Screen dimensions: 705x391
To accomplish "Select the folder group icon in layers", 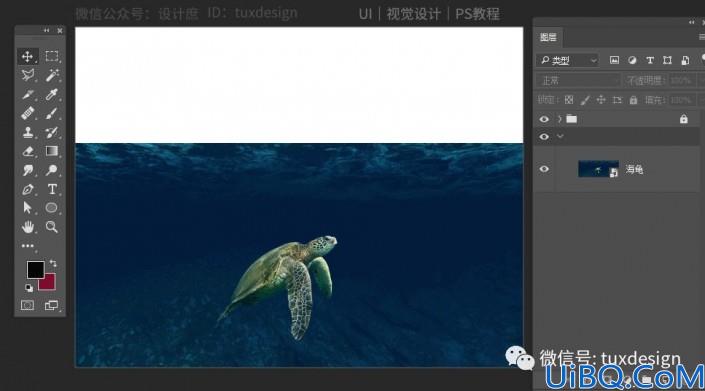I will [571, 119].
